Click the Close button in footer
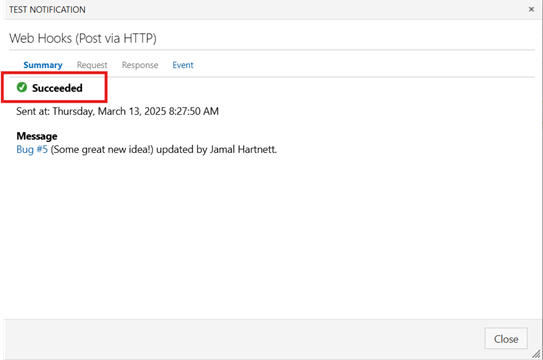 506,339
